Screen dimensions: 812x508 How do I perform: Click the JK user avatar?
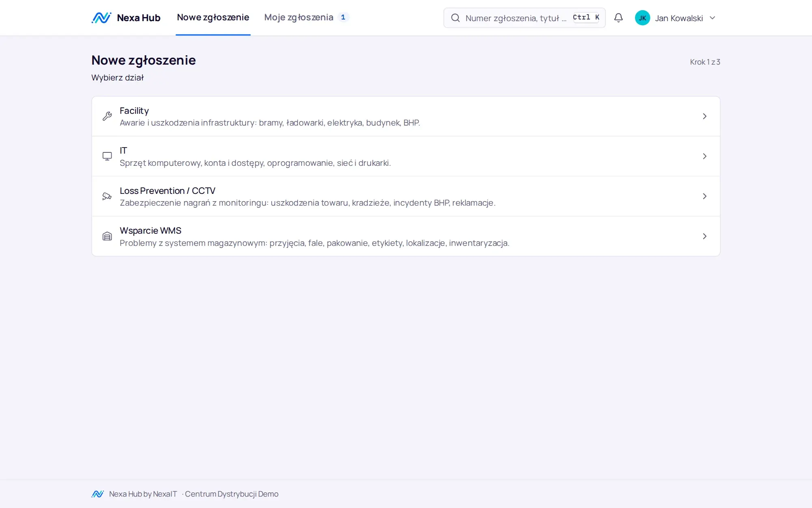[x=642, y=18]
